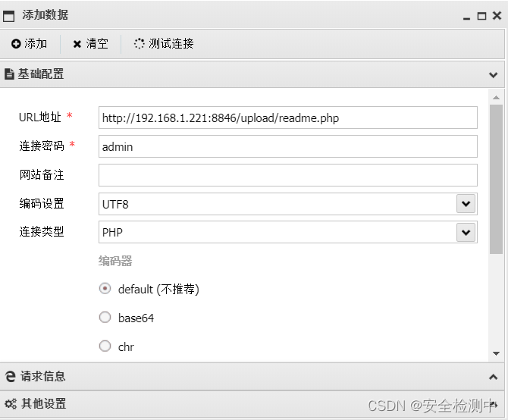Open the 连接类型 PHP dropdown
The width and height of the screenshot is (508, 420).
point(466,233)
